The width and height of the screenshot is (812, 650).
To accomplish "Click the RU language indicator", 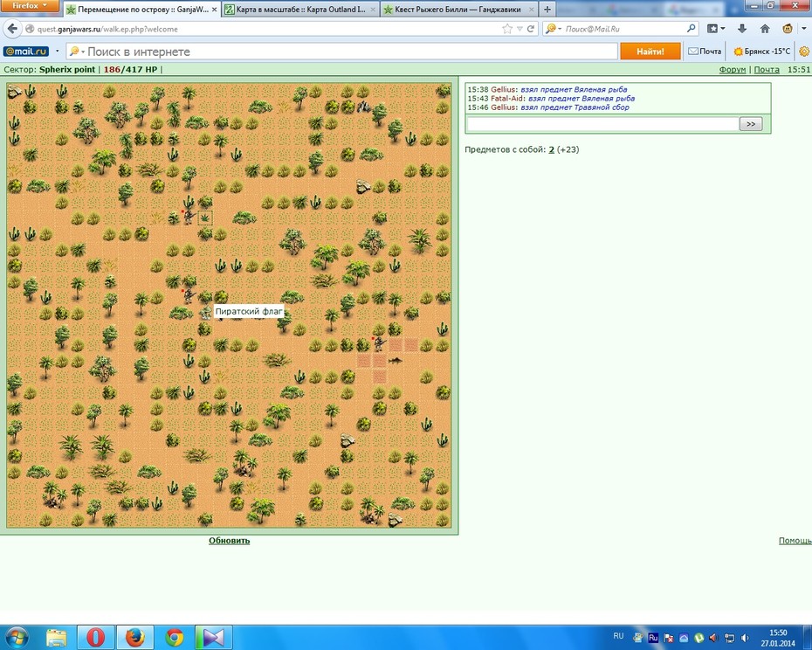I will (618, 636).
